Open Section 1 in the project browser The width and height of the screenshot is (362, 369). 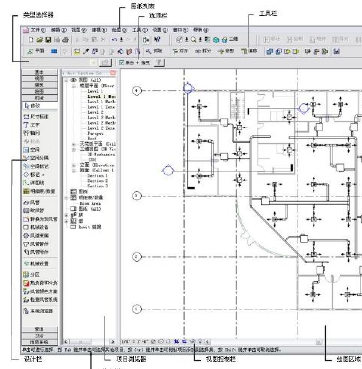[x=97, y=176]
